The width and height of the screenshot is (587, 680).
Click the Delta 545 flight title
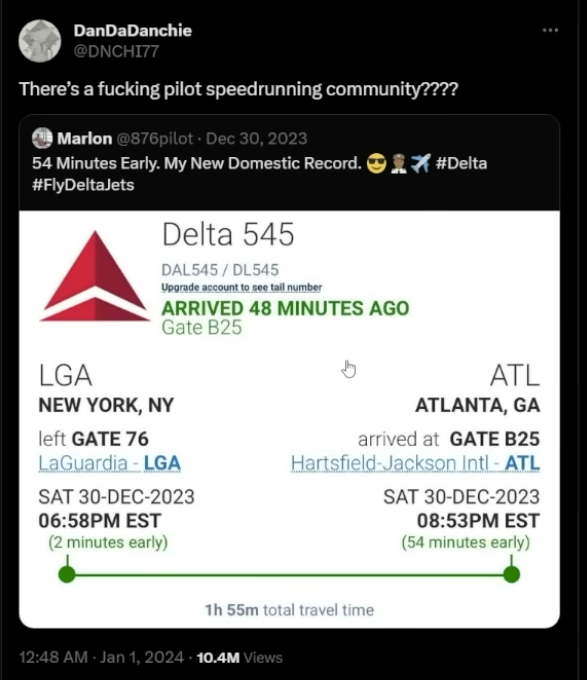[x=228, y=235]
